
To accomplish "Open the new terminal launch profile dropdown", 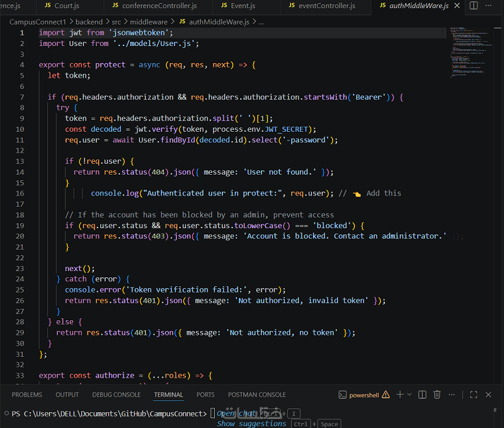I will tap(409, 395).
